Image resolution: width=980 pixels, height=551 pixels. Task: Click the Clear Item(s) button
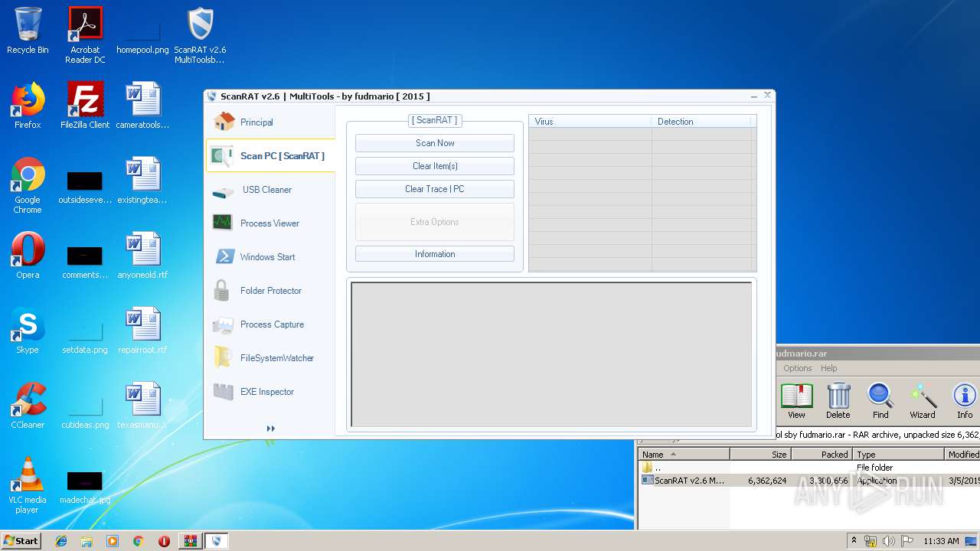click(x=435, y=166)
